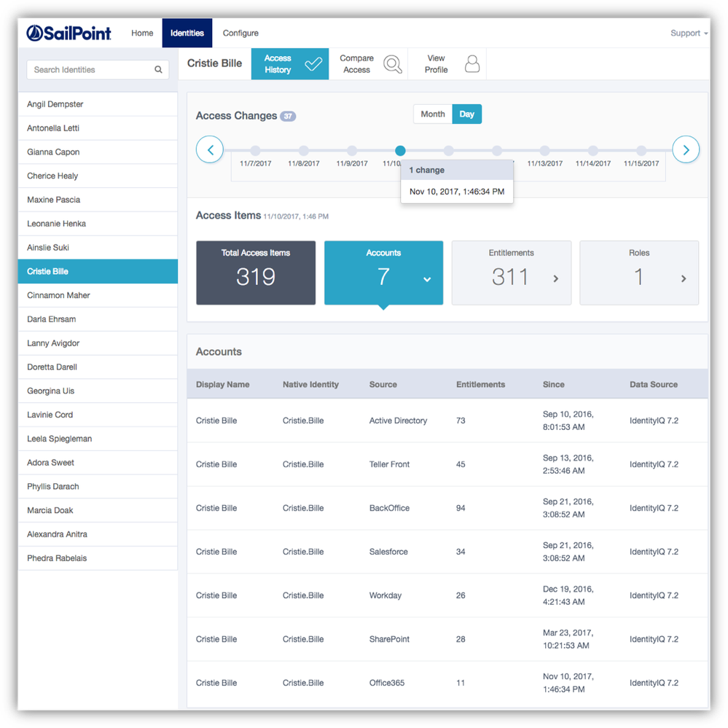
Task: Select the Day view toggle
Action: pyautogui.click(x=466, y=114)
